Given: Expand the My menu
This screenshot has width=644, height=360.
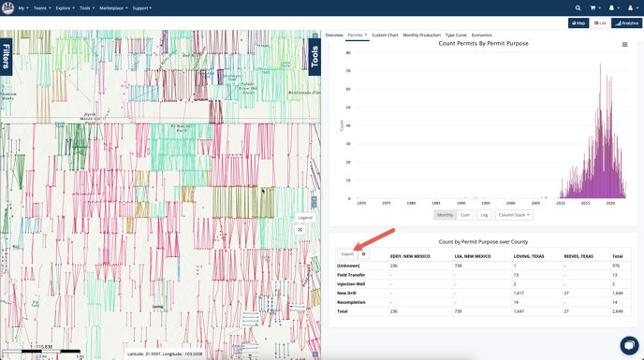Looking at the screenshot, I should pyautogui.click(x=23, y=7).
